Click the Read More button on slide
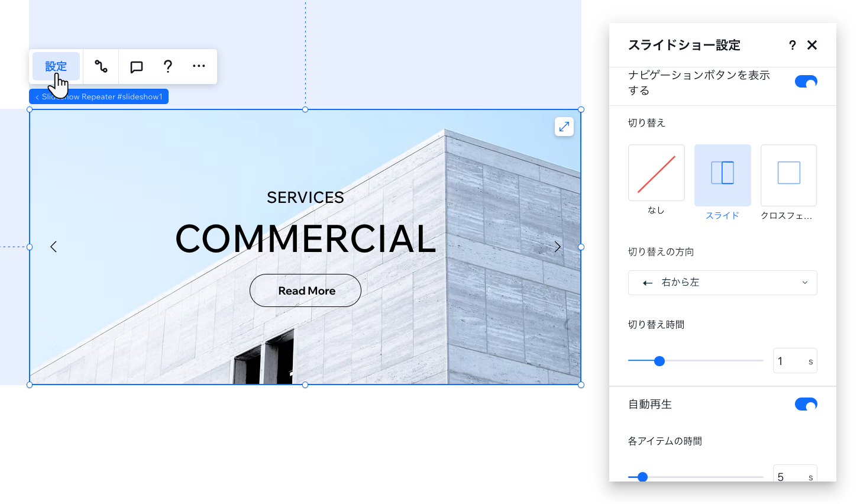860x504 pixels. 305,290
